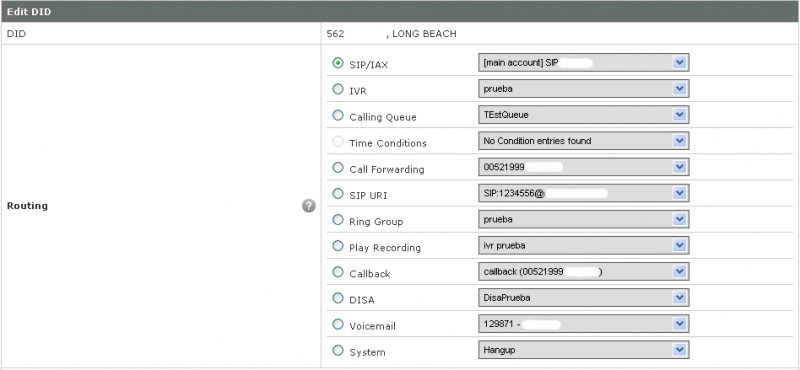Open the Ring Group prueba dropdown
800x370 pixels.
pos(584,219)
